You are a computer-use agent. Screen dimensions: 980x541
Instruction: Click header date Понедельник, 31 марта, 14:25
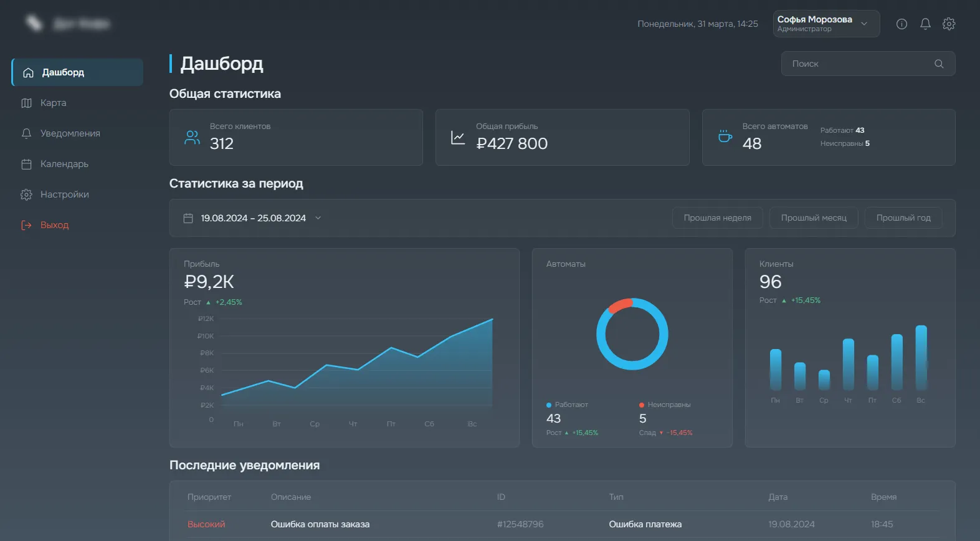pos(698,24)
